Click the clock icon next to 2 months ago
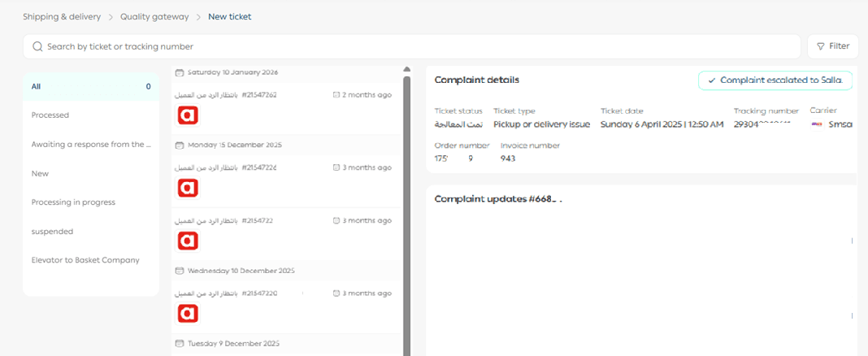The width and height of the screenshot is (868, 356). point(336,95)
